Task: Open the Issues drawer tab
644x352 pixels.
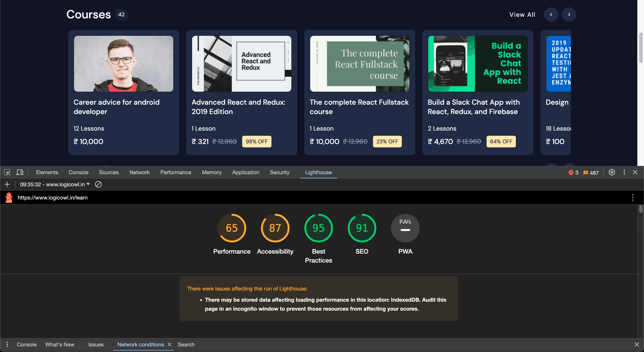Action: tap(96, 344)
